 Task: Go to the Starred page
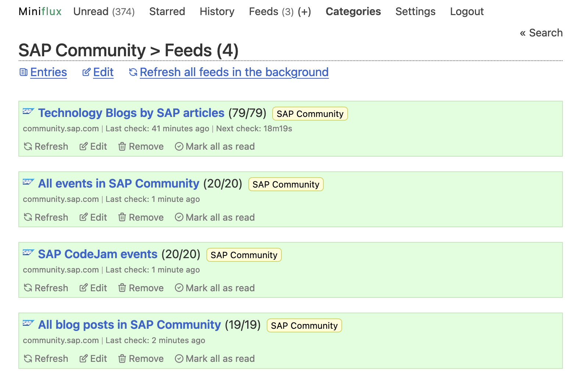(x=167, y=11)
